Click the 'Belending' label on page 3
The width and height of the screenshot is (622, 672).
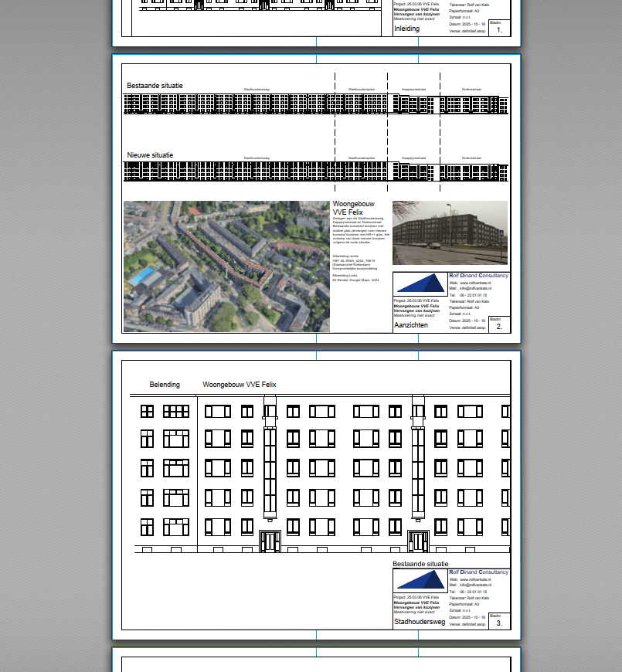(x=165, y=385)
